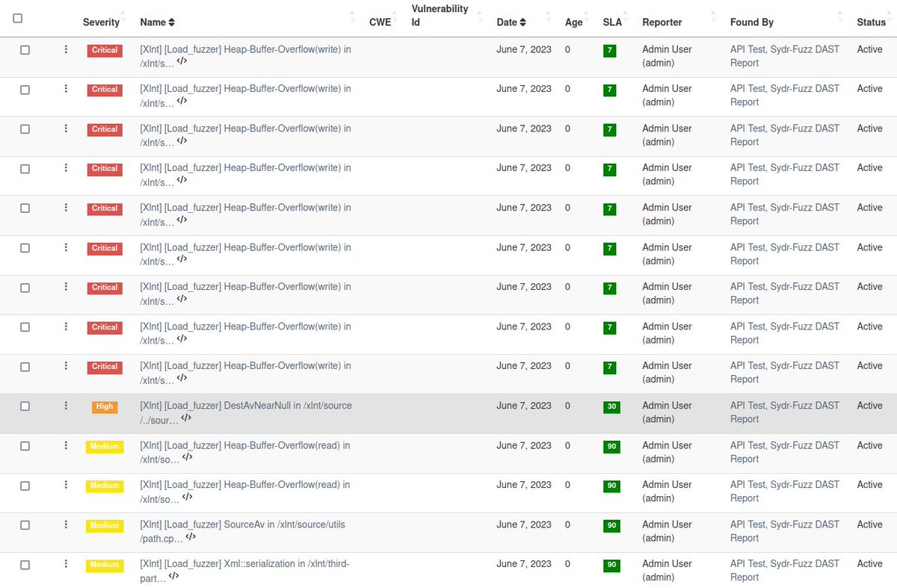Click the orange High severity badge

[x=105, y=407]
